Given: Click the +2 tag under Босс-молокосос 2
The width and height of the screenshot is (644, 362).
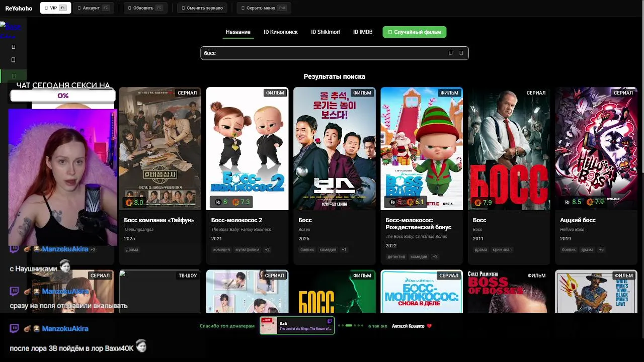Looking at the screenshot, I should (x=267, y=250).
